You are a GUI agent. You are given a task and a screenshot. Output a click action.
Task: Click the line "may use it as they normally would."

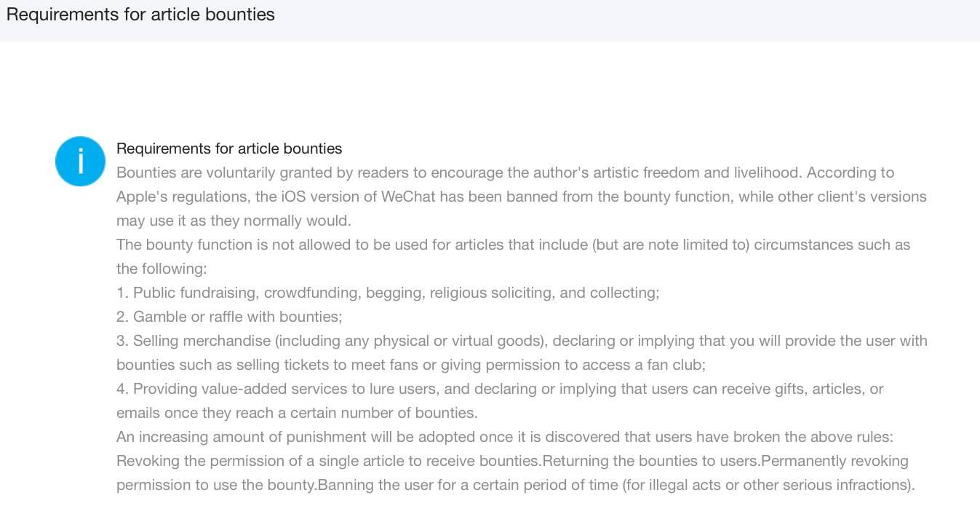(x=234, y=221)
